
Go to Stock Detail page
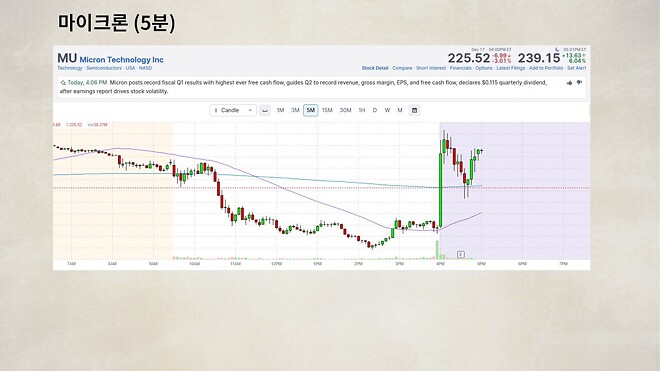375,68
